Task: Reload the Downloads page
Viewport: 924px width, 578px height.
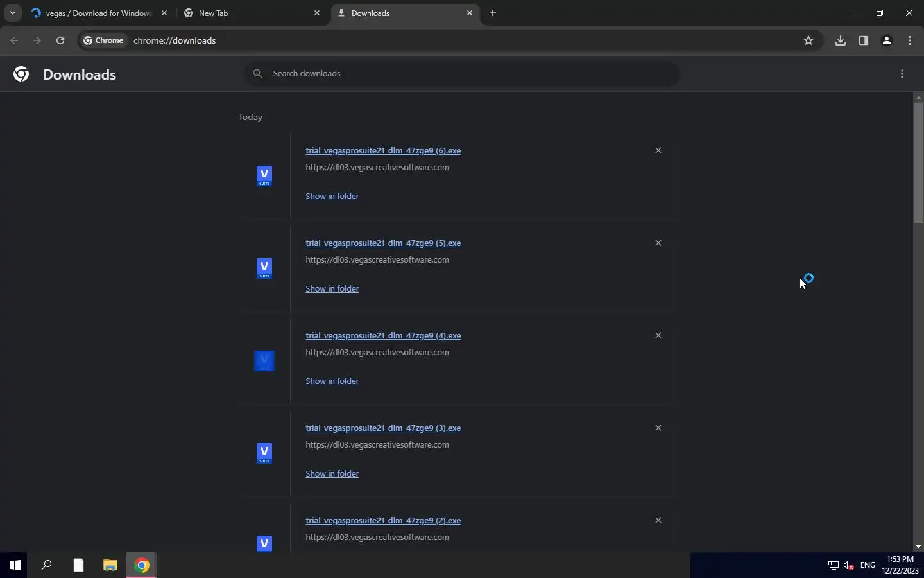Action: click(x=60, y=40)
